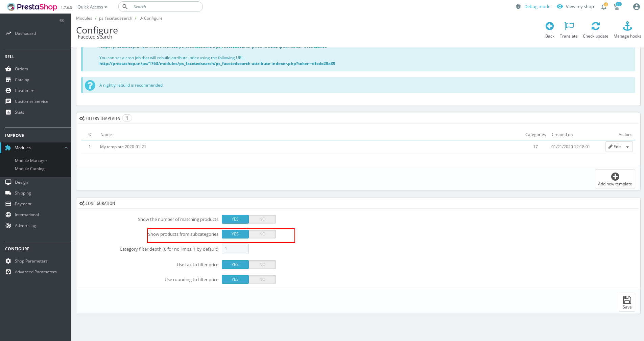Click the Orders basket icon
This screenshot has height=341, width=644.
click(x=8, y=69)
